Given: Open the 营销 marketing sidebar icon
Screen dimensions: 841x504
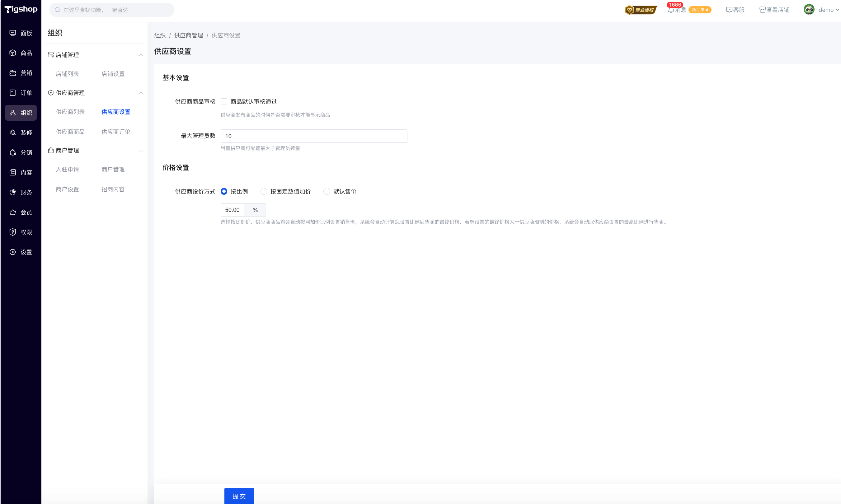Looking at the screenshot, I should [x=13, y=73].
